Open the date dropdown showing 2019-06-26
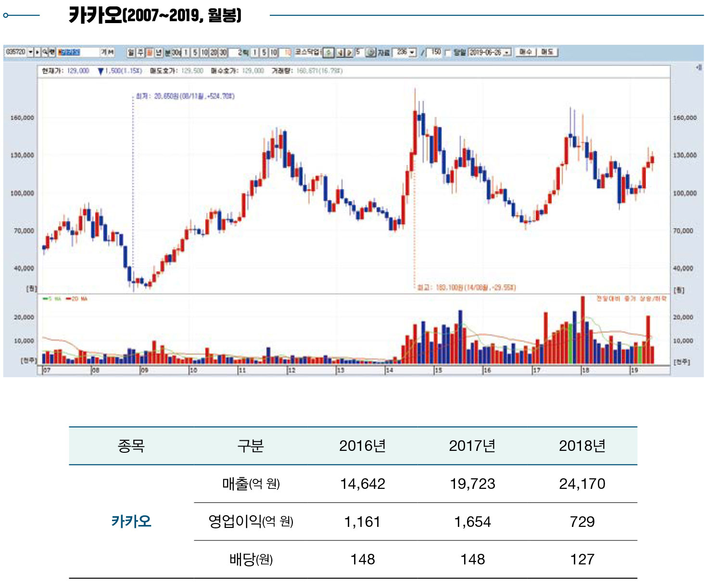This screenshot has height=588, width=707. 507,52
